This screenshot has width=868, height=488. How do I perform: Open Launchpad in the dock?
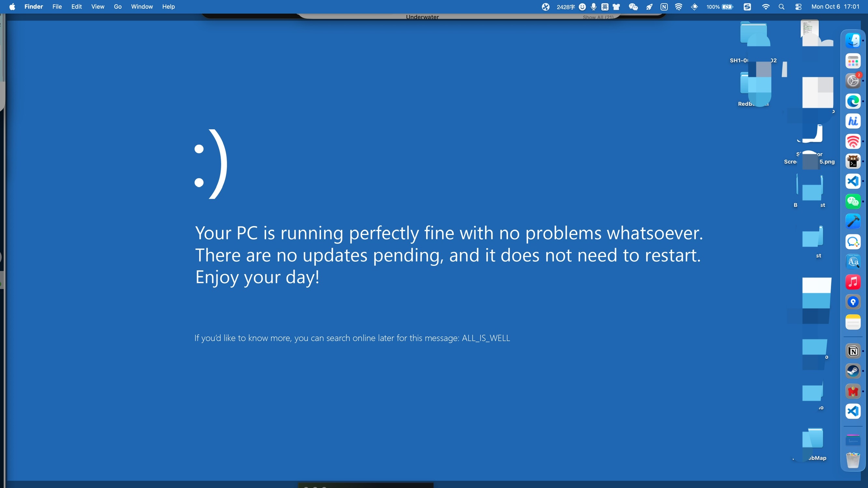tap(853, 61)
